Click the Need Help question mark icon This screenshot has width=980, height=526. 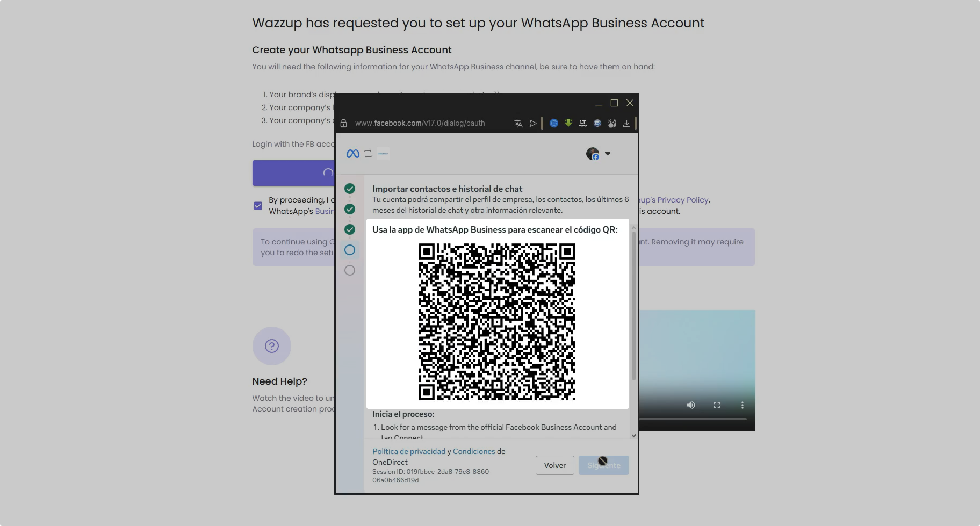pyautogui.click(x=272, y=346)
